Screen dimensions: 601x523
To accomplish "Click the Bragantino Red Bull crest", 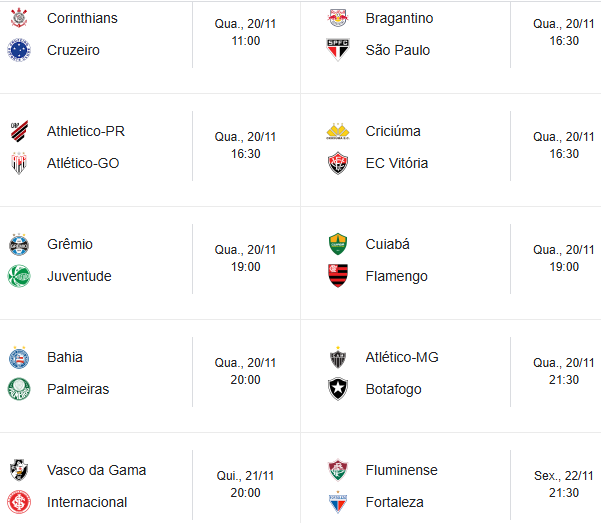I will (x=338, y=18).
